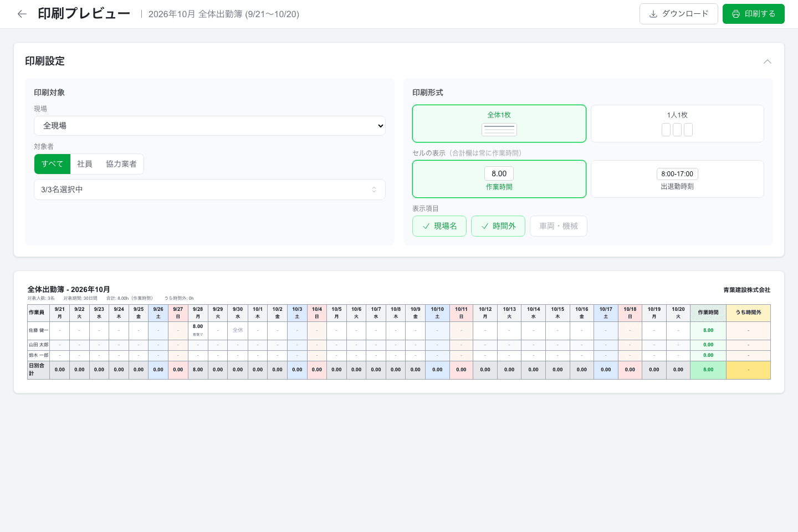Click the 印刷設定 section heading
Screen dimensions: 798x532
pos(45,61)
